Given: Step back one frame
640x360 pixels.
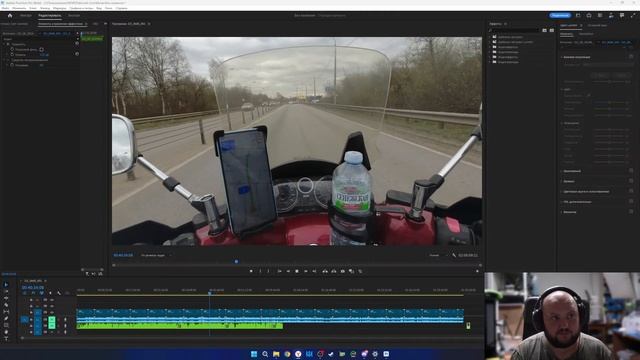Looking at the screenshot, I should point(288,271).
